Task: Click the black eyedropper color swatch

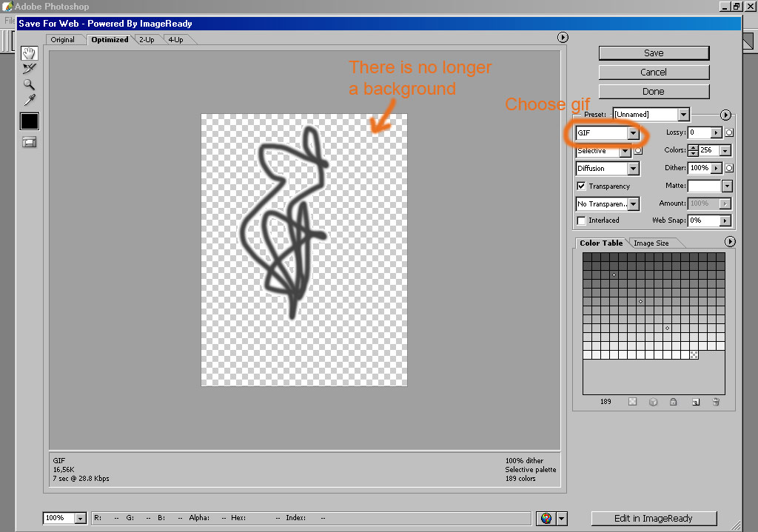Action: pyautogui.click(x=30, y=121)
